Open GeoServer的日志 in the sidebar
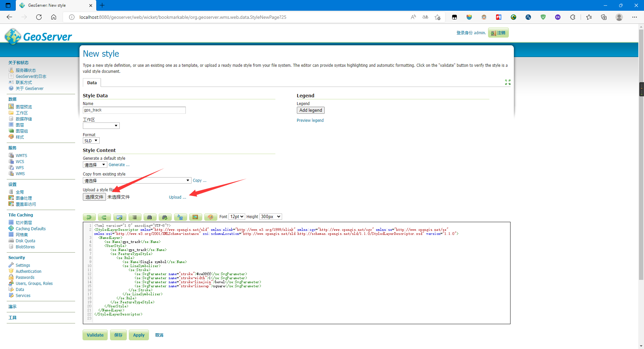Image resolution: width=644 pixels, height=349 pixels. [x=31, y=77]
